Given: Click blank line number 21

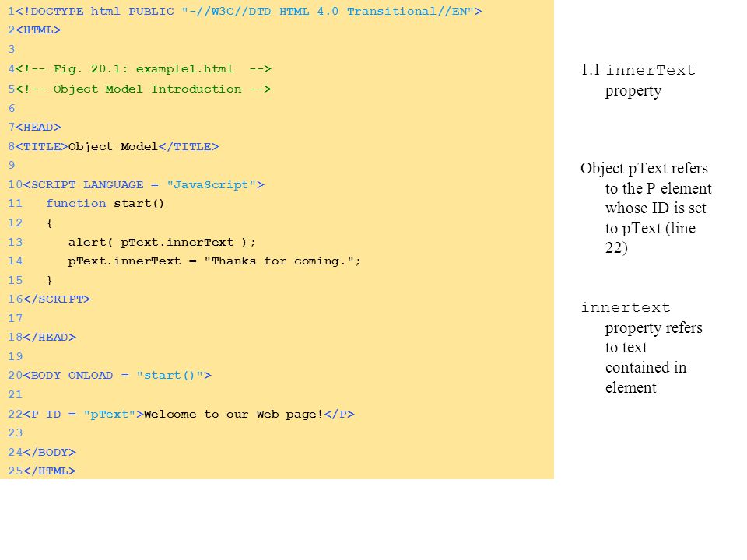Looking at the screenshot, I should coord(16,394).
